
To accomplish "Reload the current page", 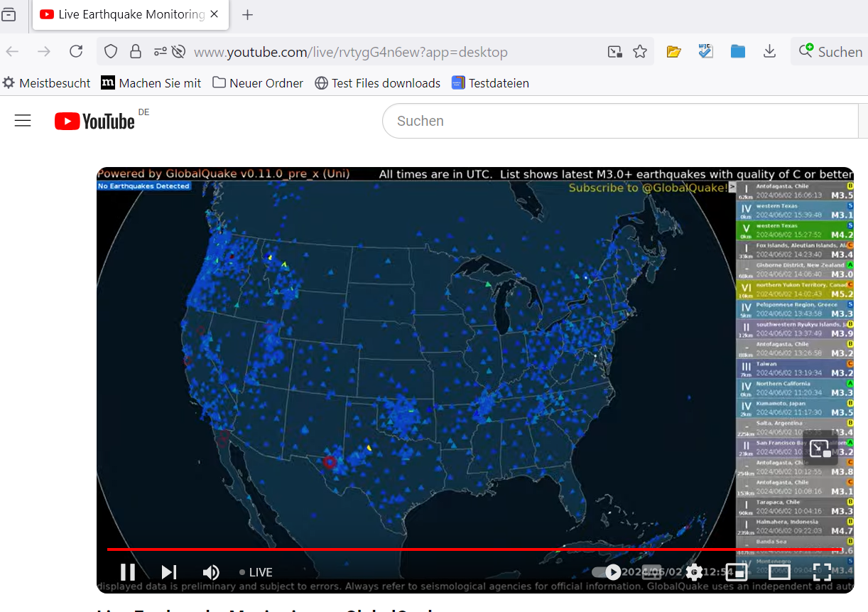I will pyautogui.click(x=76, y=52).
